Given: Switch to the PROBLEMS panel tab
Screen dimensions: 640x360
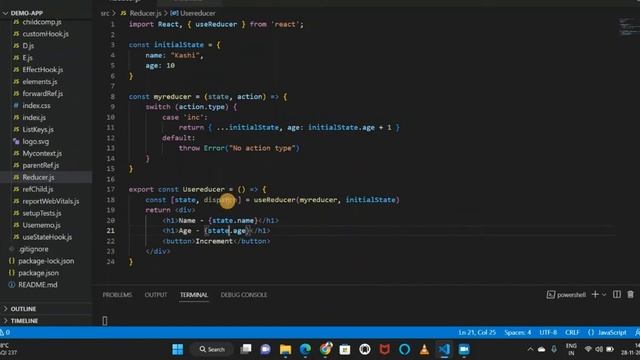Looking at the screenshot, I should coord(117,295).
